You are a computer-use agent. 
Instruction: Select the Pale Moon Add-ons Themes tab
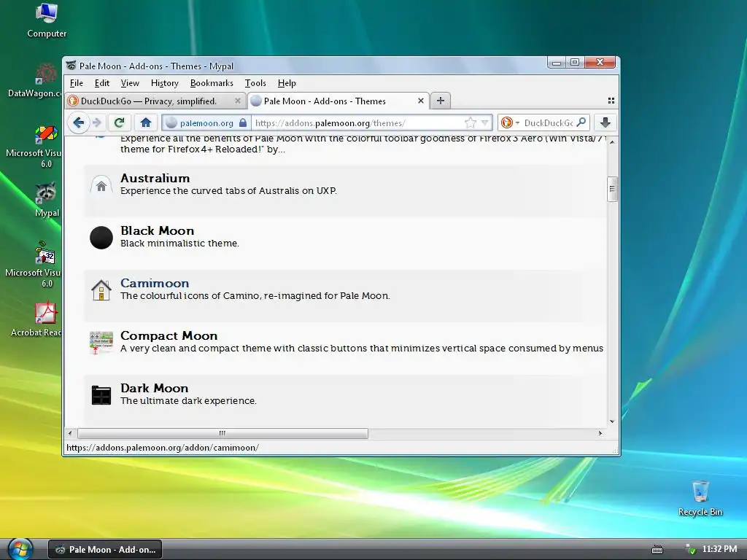[x=338, y=101]
